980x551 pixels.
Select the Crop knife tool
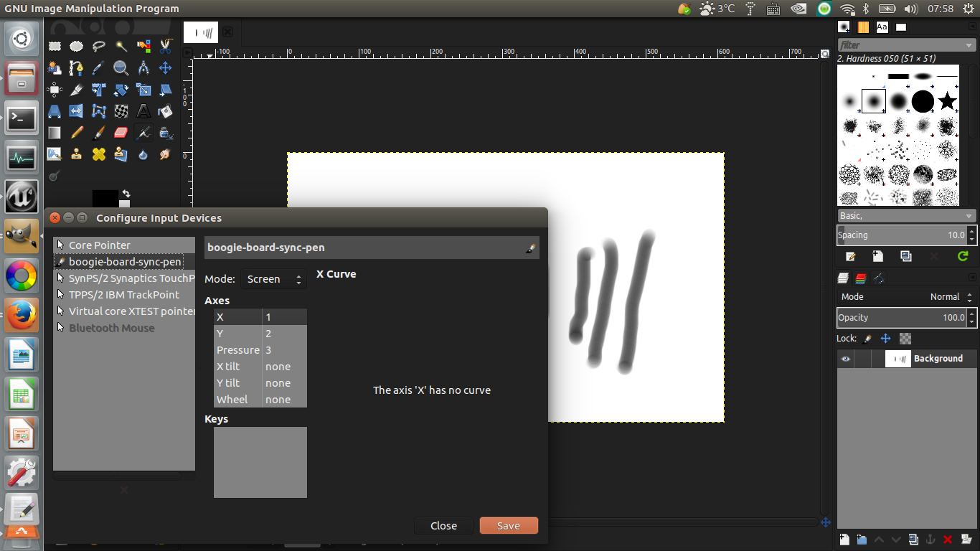[x=77, y=90]
